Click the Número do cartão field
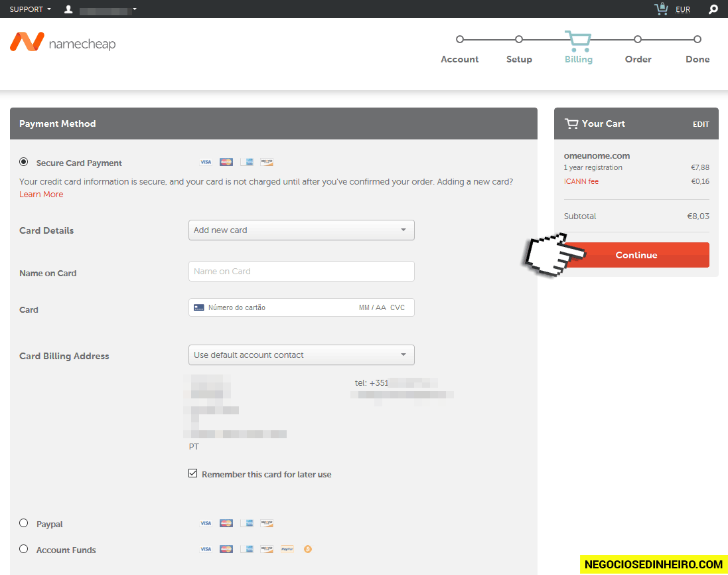 click(x=236, y=307)
